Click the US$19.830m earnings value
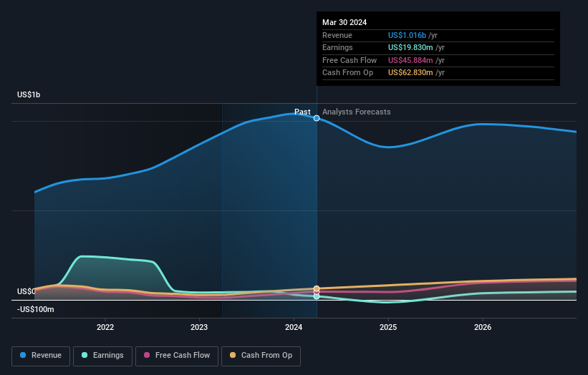Image resolution: width=588 pixels, height=375 pixels. point(410,47)
